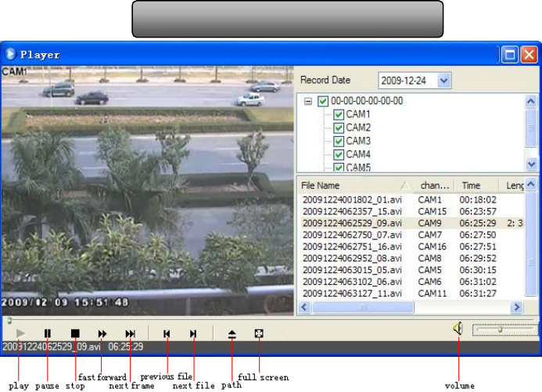Select file 20091224063102_06.avi

pos(352,282)
